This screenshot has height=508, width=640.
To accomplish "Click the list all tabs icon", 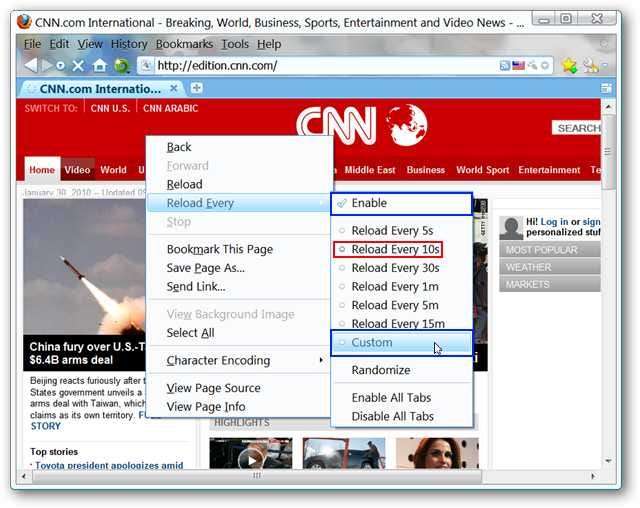I will pos(606,88).
